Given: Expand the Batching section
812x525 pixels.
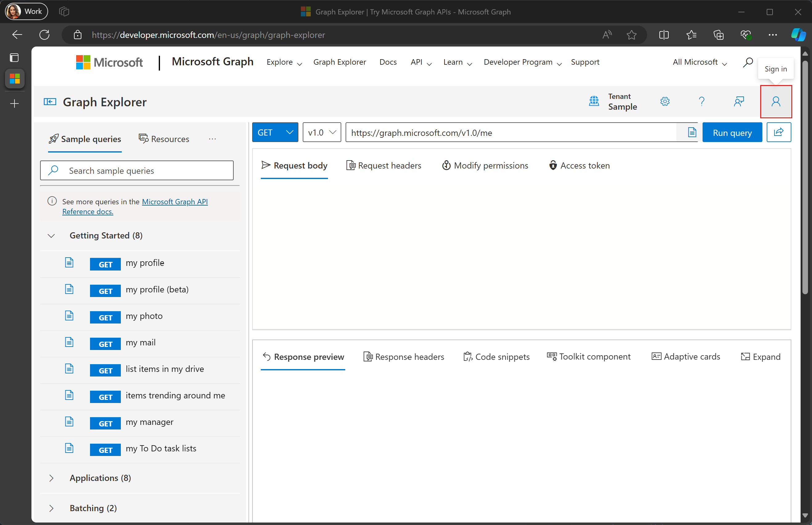Looking at the screenshot, I should [51, 508].
